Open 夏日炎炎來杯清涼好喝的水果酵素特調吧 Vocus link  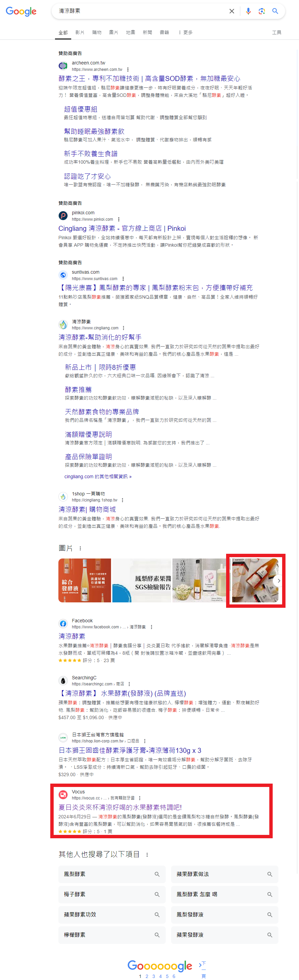(x=120, y=807)
